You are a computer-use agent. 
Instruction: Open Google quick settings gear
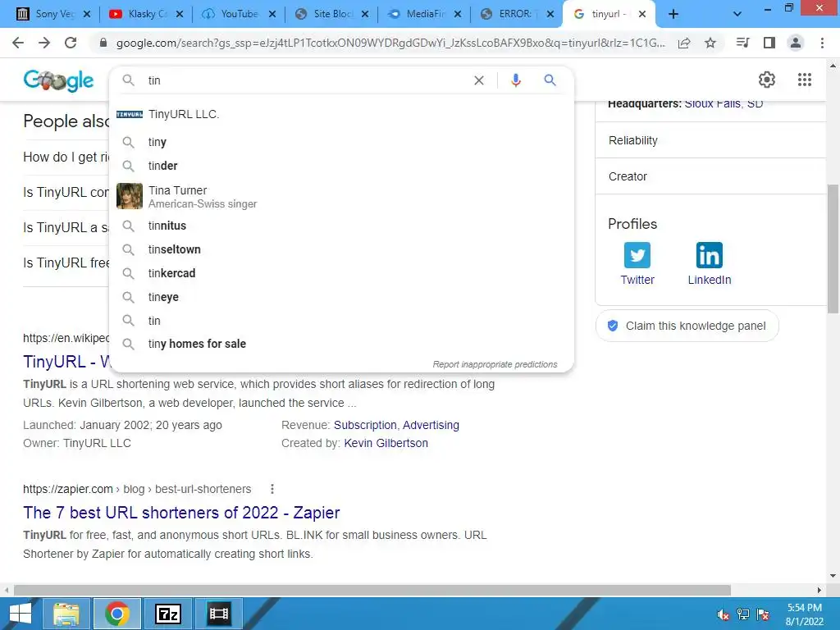pos(767,80)
